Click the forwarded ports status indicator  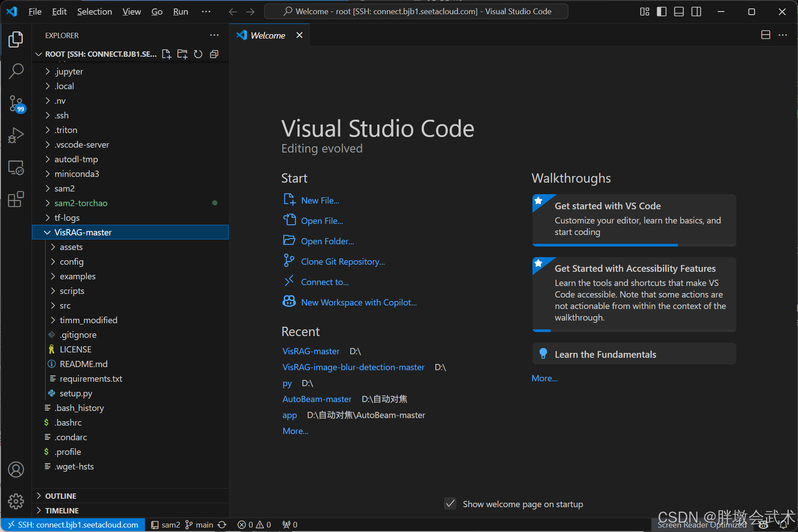pos(290,525)
